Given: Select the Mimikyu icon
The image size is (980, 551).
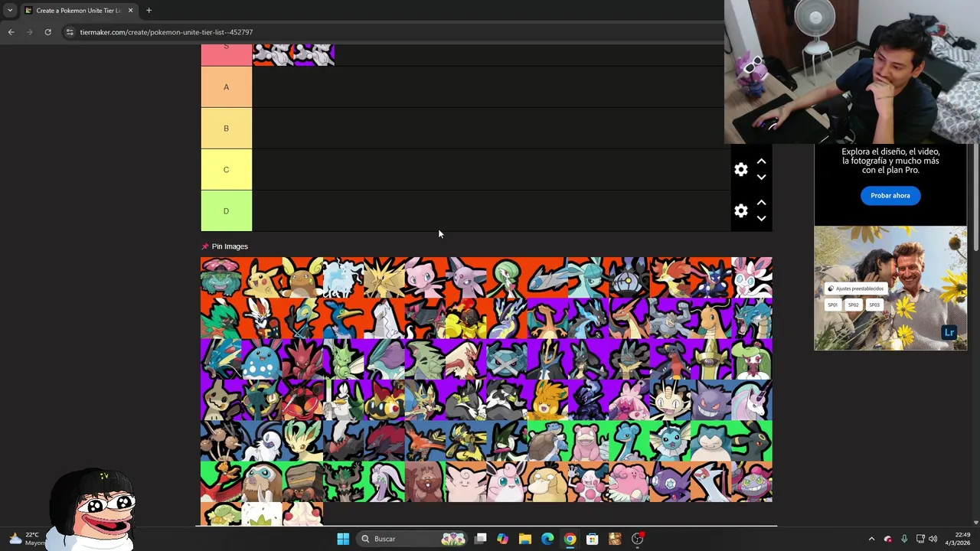Looking at the screenshot, I should 220,399.
